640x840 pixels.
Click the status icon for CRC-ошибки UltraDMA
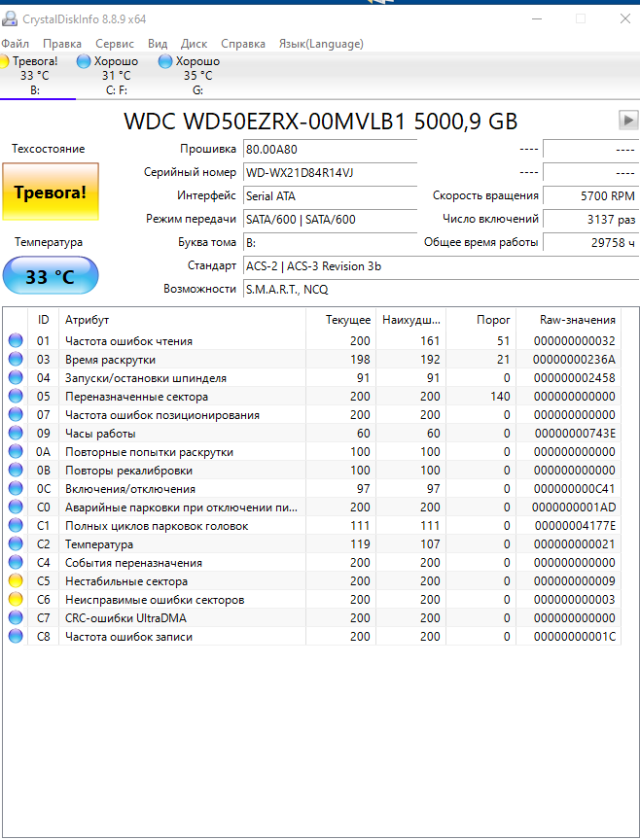pos(16,618)
